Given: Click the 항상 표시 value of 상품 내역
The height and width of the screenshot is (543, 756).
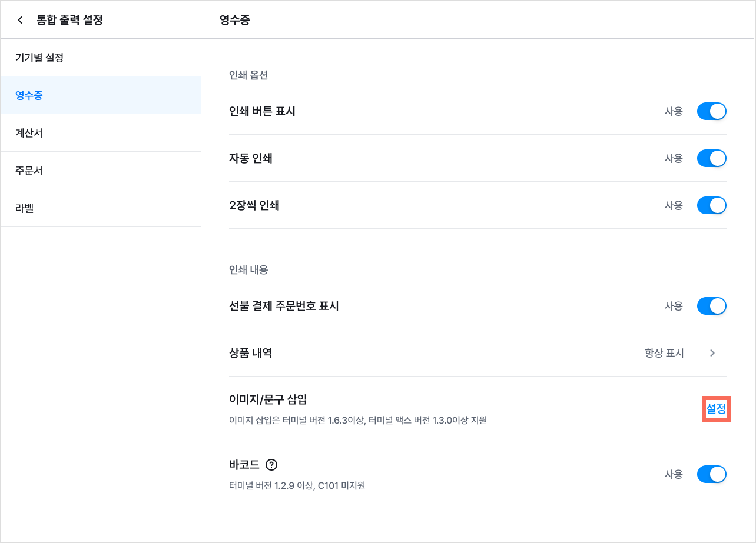Looking at the screenshot, I should (664, 353).
